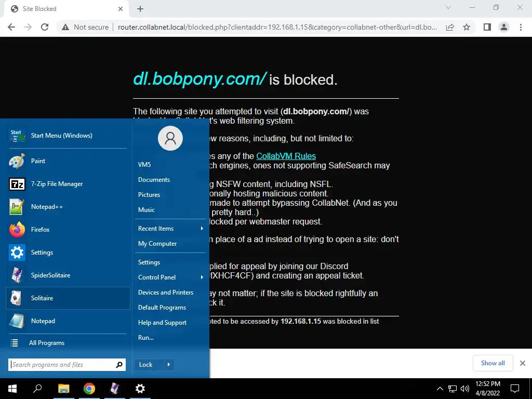The width and height of the screenshot is (532, 399).
Task: Open the notification center
Action: (x=515, y=389)
